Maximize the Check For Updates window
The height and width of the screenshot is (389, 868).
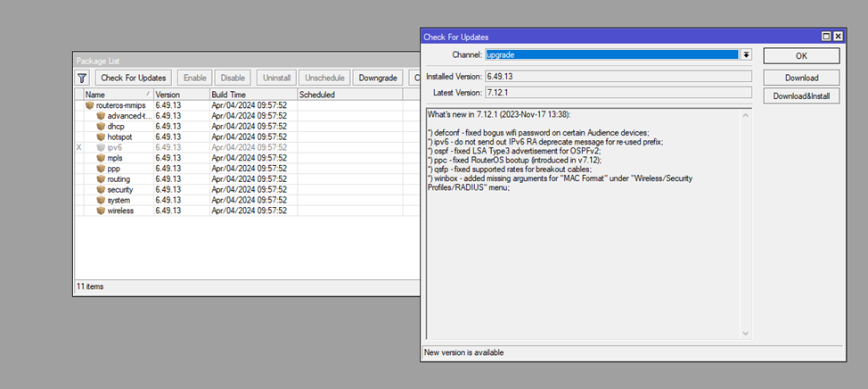pos(826,37)
